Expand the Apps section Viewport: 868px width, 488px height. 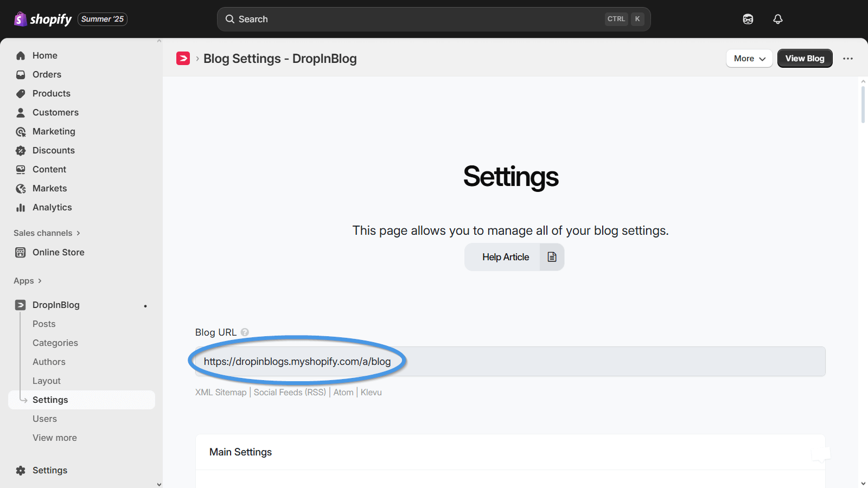pyautogui.click(x=28, y=281)
